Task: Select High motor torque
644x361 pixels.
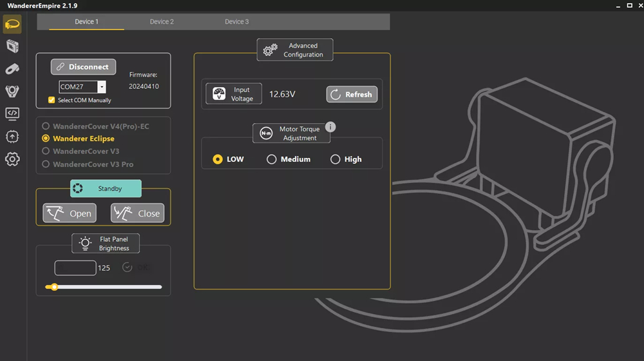Action: coord(336,159)
